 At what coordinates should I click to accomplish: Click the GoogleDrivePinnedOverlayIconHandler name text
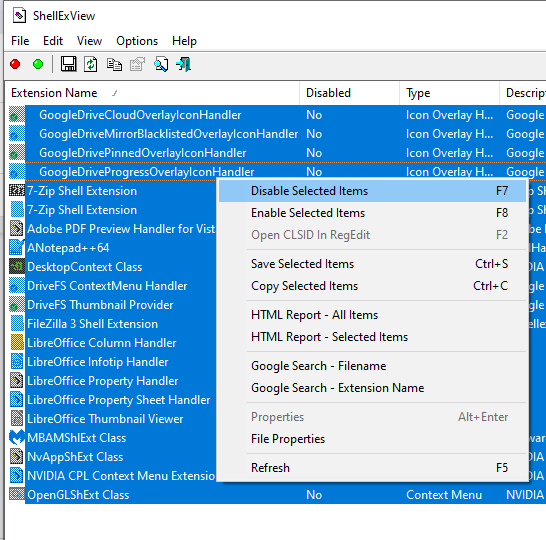(143, 153)
